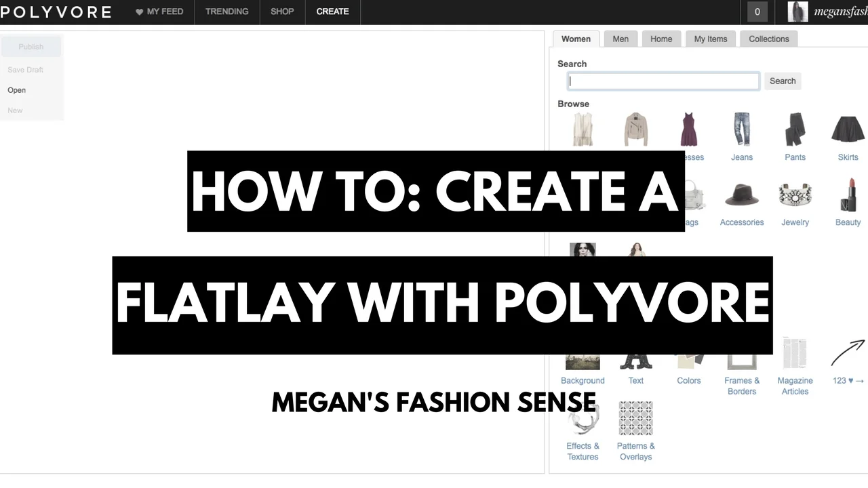Open the Create menu
The width and height of the screenshot is (868, 488).
click(333, 12)
